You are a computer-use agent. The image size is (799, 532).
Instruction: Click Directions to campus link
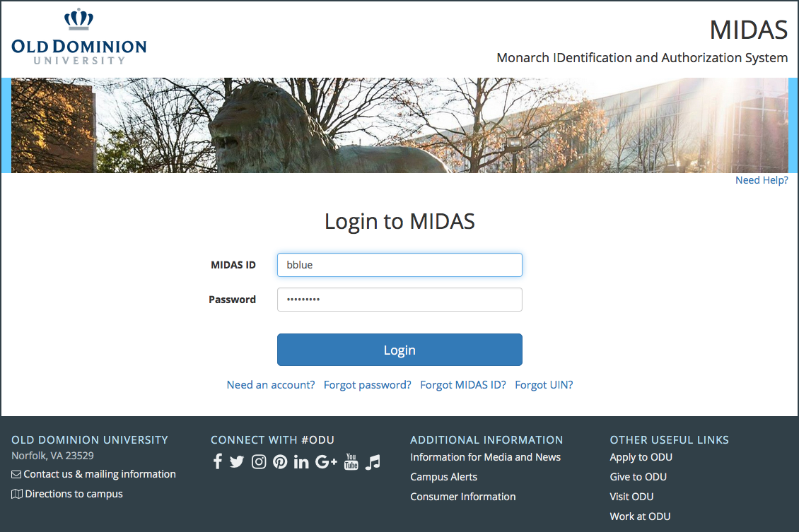pyautogui.click(x=74, y=494)
